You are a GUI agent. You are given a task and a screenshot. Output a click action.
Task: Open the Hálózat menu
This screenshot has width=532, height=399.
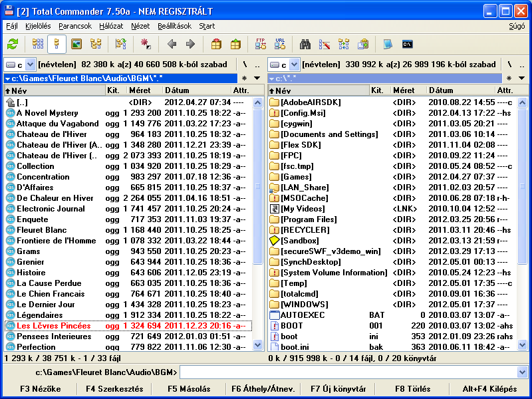pyautogui.click(x=111, y=26)
